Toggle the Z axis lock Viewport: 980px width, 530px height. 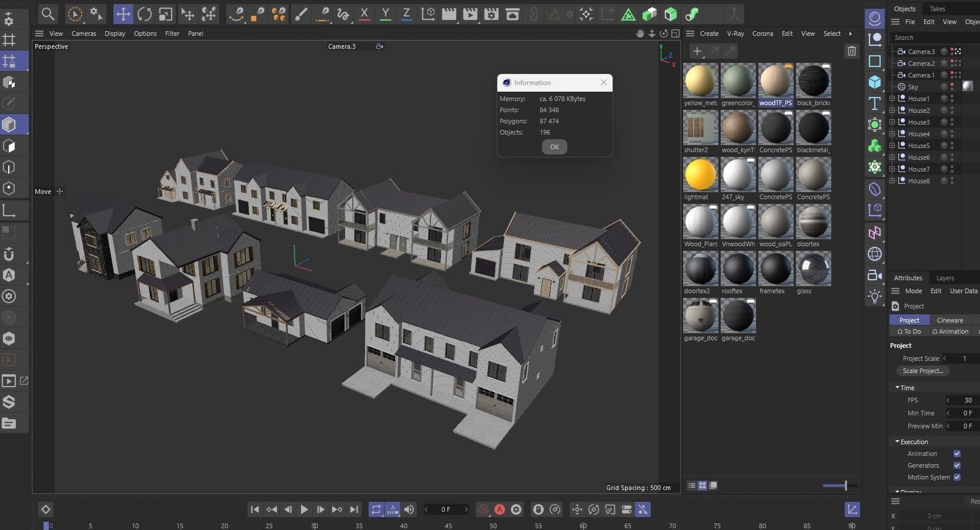(406, 14)
